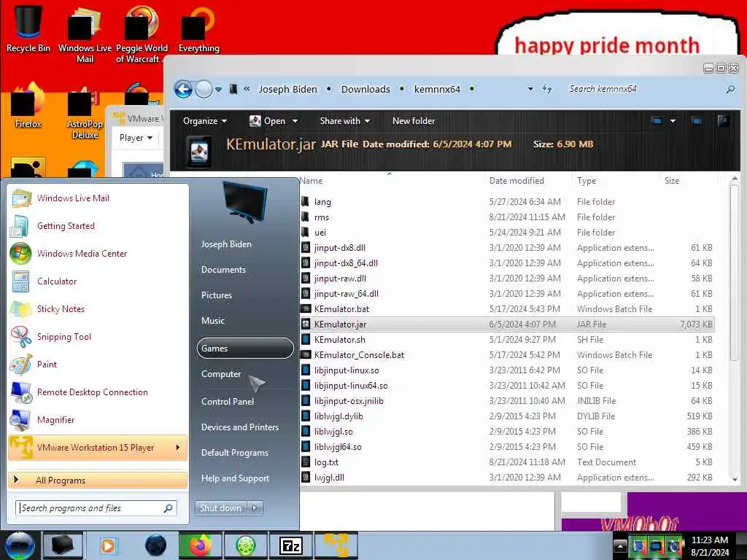Select liblwjgl.dylib file

338,416
